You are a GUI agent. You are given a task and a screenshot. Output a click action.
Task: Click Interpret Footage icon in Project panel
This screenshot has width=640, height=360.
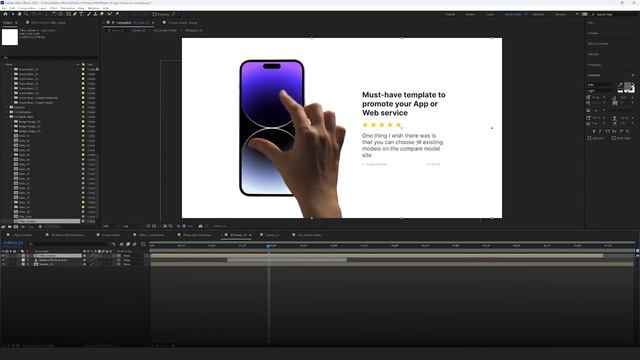point(3,227)
